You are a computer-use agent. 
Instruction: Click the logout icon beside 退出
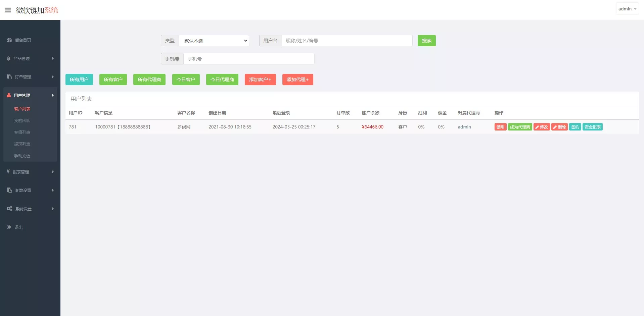coord(9,227)
